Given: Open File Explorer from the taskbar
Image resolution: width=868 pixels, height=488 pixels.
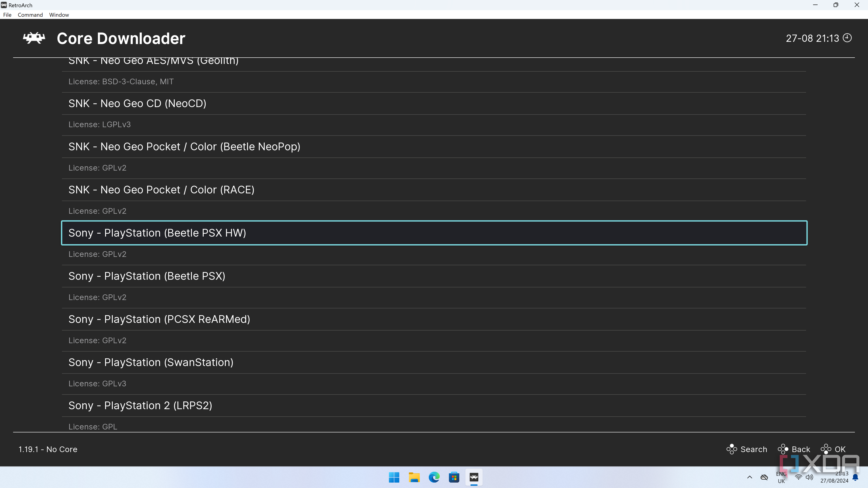Looking at the screenshot, I should pyautogui.click(x=414, y=477).
